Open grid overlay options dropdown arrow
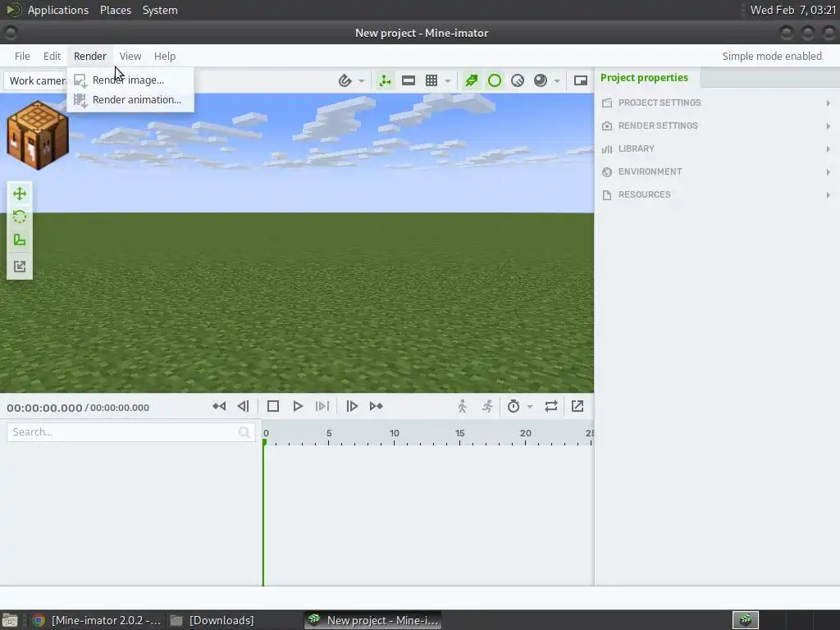Screen dimensions: 840x630 click(x=448, y=81)
